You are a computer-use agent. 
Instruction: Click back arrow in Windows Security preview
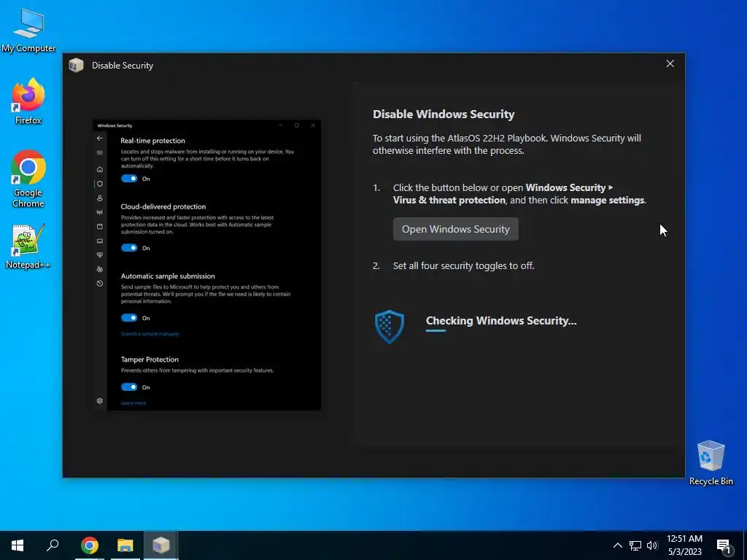click(x=99, y=138)
